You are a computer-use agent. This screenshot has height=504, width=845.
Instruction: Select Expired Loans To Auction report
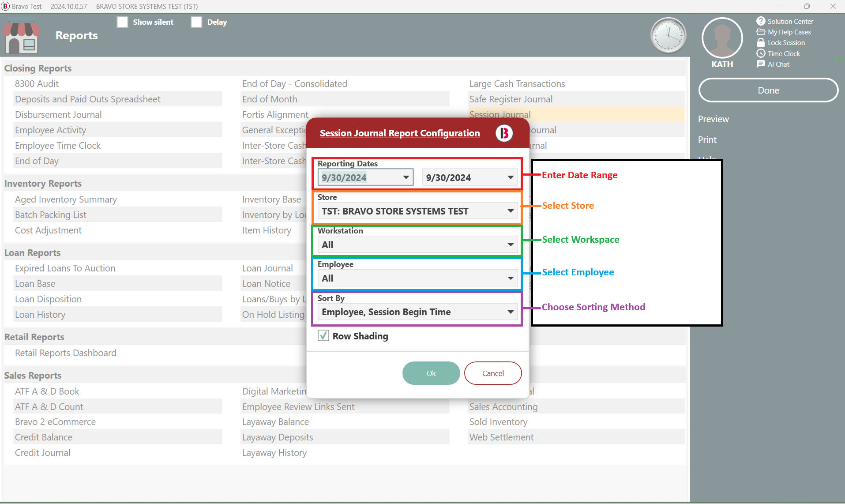point(65,268)
